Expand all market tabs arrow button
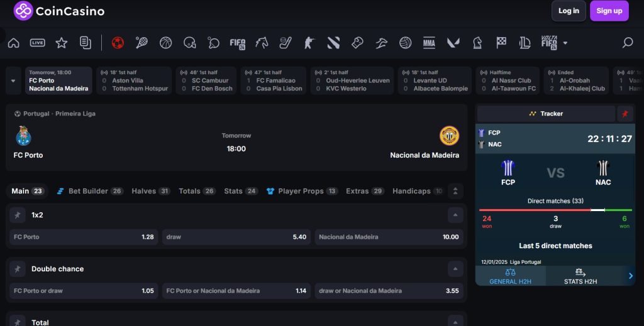 coord(455,191)
